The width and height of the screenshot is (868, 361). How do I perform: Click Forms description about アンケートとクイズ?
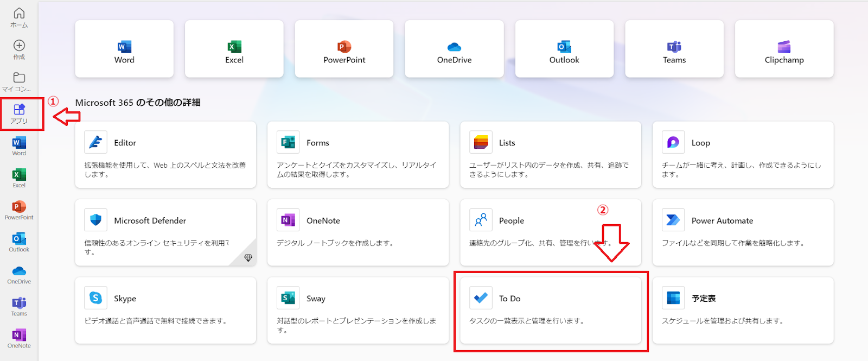[x=356, y=169]
